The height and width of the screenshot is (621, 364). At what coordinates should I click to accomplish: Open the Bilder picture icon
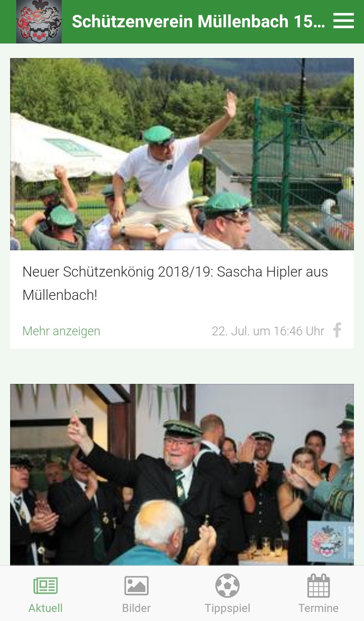136,586
